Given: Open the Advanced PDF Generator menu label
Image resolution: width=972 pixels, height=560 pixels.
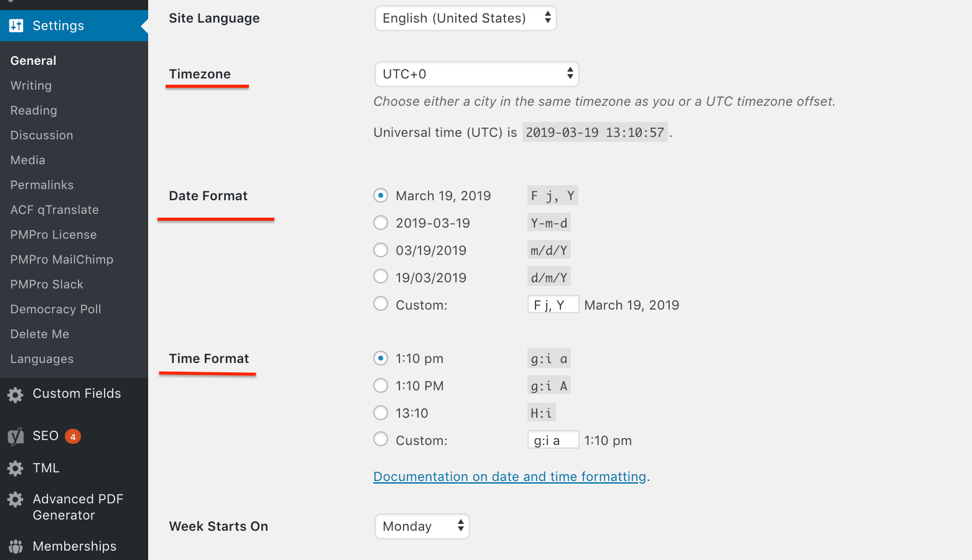Looking at the screenshot, I should point(78,507).
